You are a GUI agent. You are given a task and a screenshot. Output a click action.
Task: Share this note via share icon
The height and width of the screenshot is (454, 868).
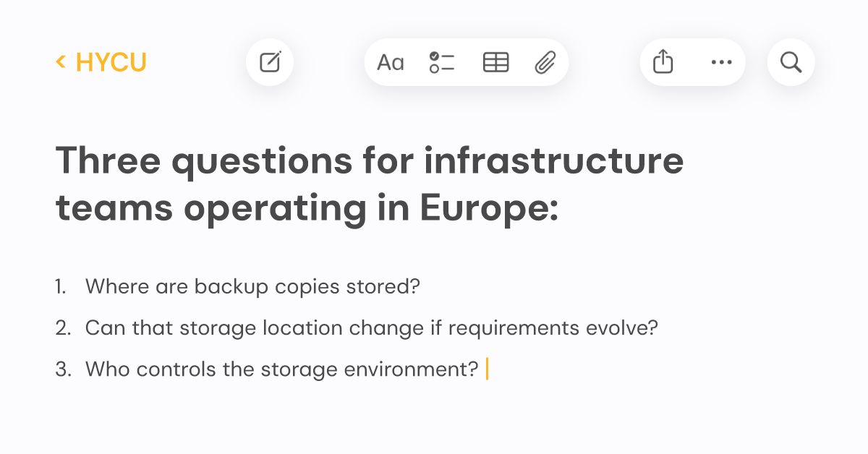point(663,63)
